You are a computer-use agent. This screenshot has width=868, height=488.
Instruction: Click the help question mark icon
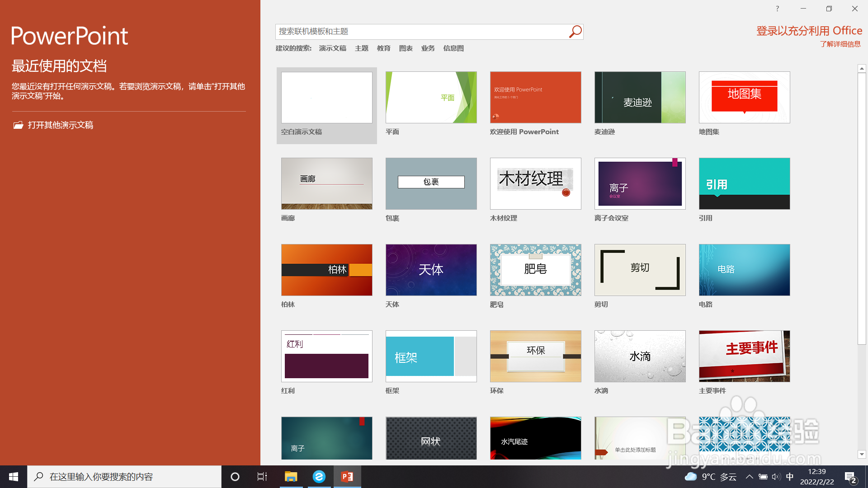click(x=778, y=9)
